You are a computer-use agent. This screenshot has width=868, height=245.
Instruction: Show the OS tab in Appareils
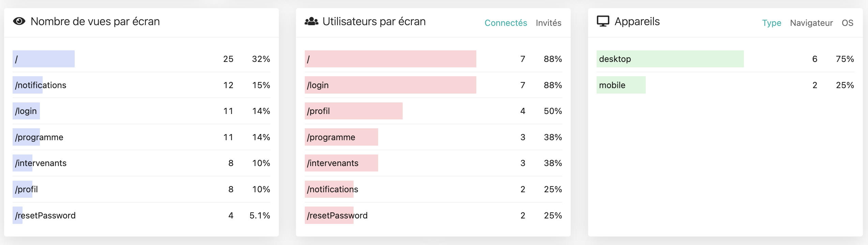pyautogui.click(x=847, y=23)
